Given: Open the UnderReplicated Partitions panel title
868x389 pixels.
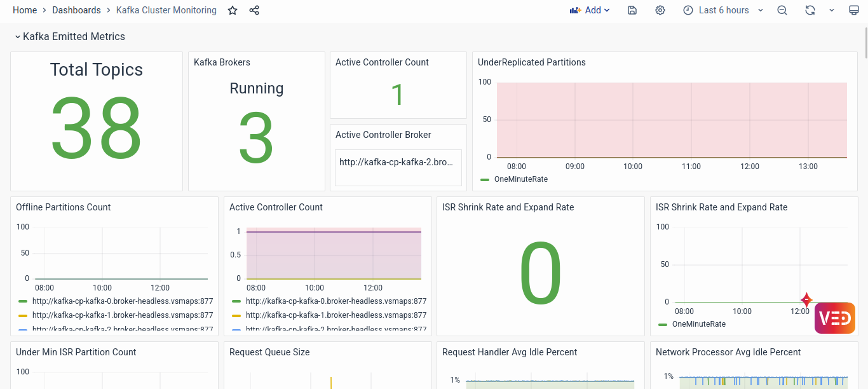Looking at the screenshot, I should (532, 62).
